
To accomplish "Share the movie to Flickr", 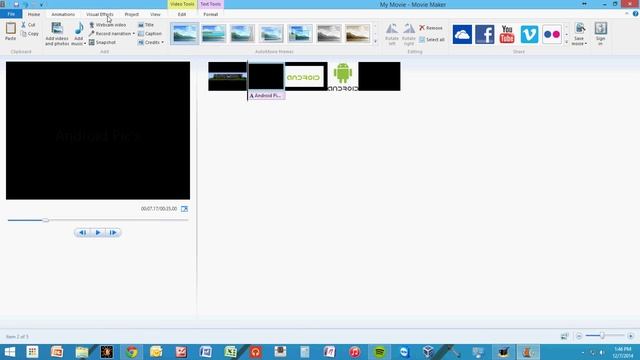I will (x=552, y=34).
